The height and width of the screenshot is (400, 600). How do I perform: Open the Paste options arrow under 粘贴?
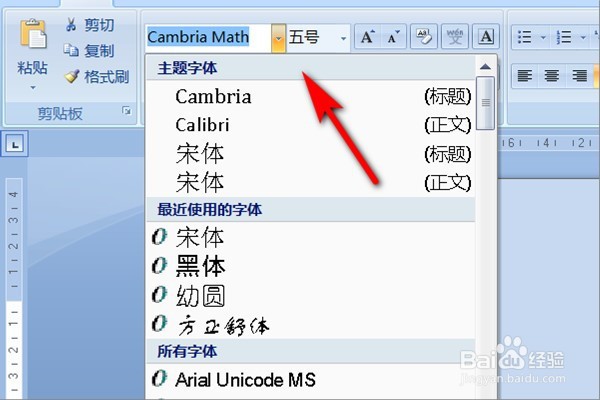[33, 88]
